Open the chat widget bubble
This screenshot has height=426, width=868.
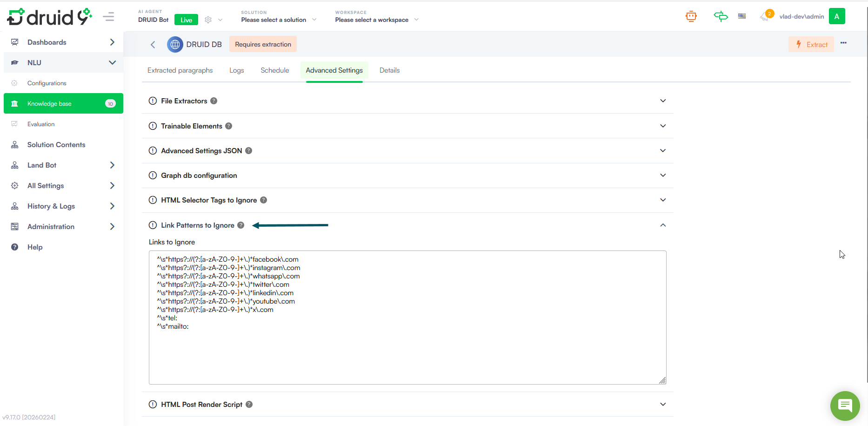point(845,406)
